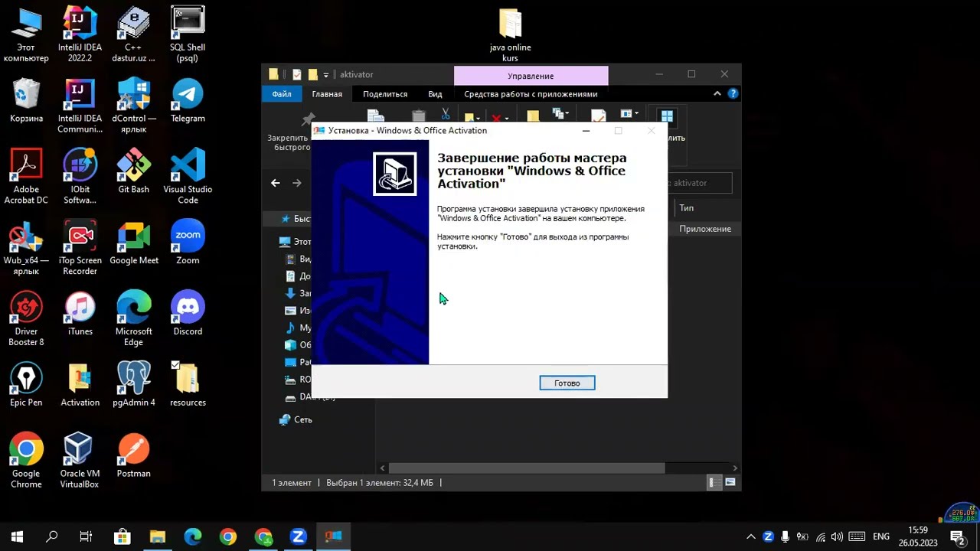Launch Git Bash desktop icon
The width and height of the screenshot is (980, 551).
(x=133, y=172)
